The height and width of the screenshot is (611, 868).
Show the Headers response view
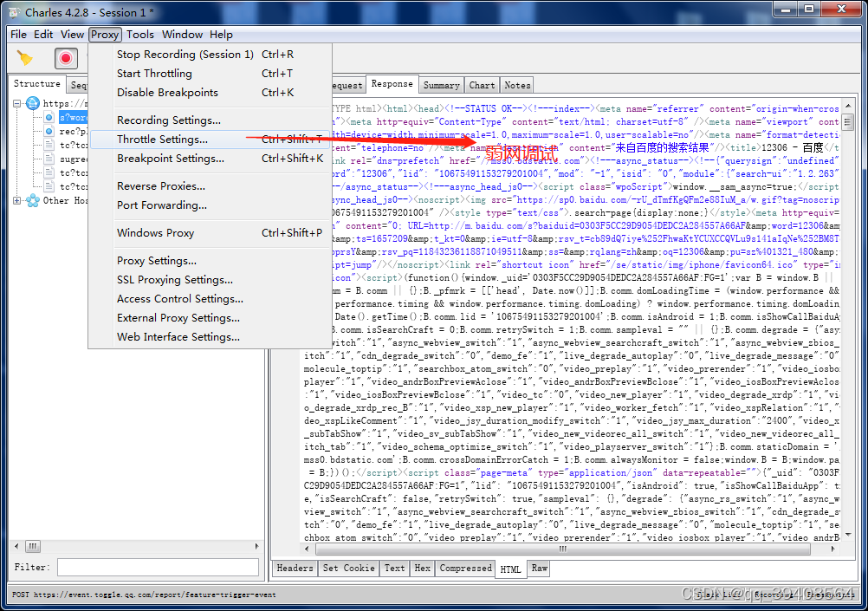pyautogui.click(x=295, y=569)
